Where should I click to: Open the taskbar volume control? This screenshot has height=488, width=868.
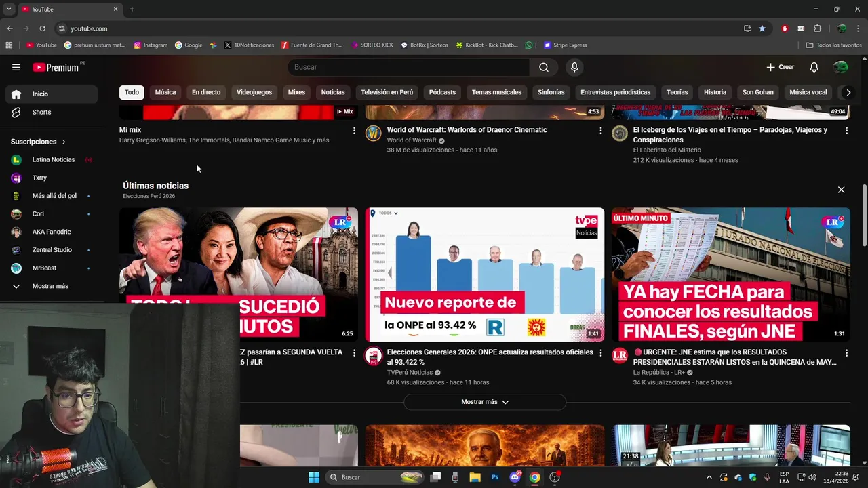[812, 477]
